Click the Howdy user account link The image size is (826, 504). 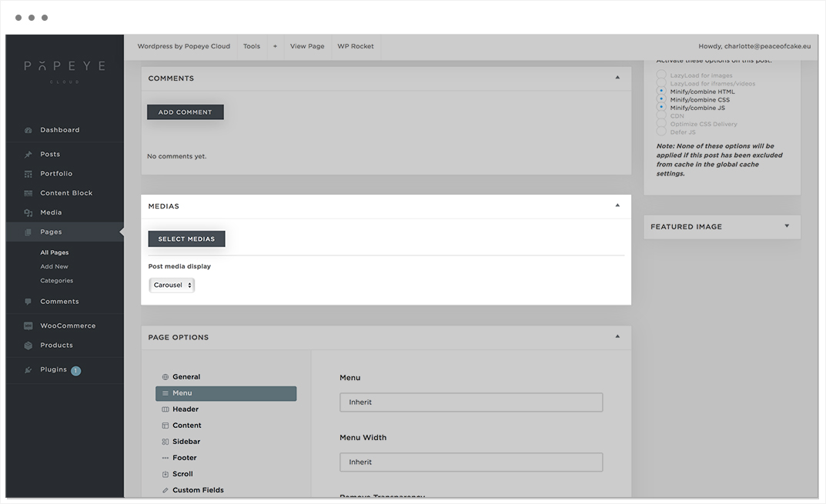[754, 46]
